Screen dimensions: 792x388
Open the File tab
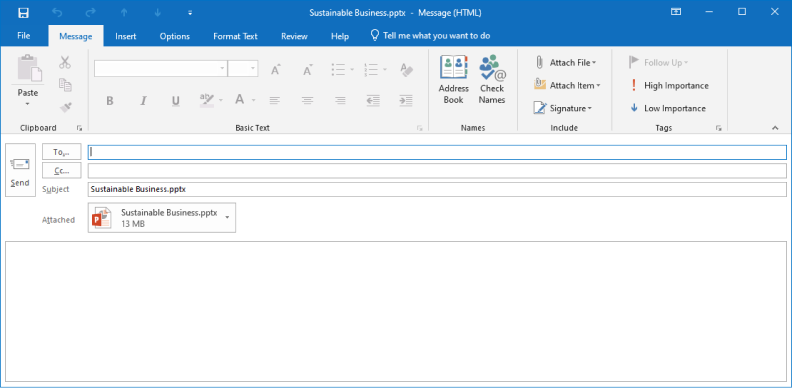point(24,36)
